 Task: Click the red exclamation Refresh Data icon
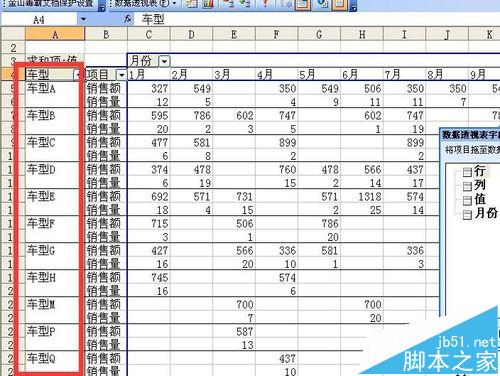[265, 3]
